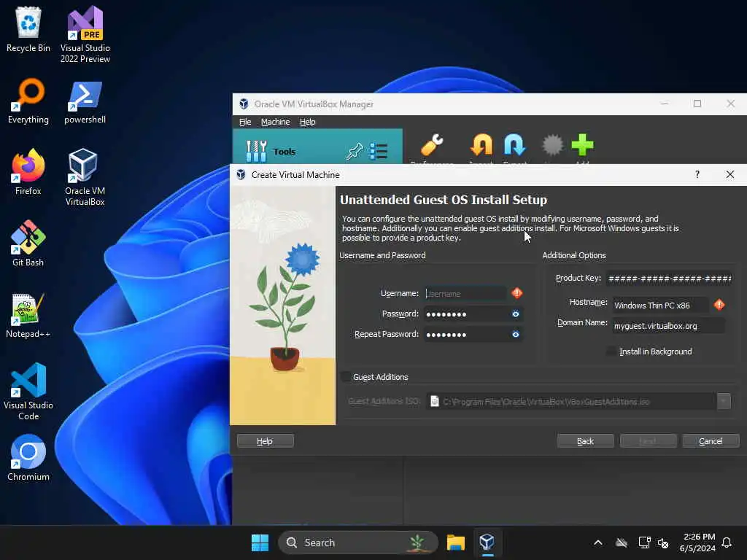The image size is (747, 560).
Task: Go Back to the previous wizard page
Action: (x=585, y=441)
